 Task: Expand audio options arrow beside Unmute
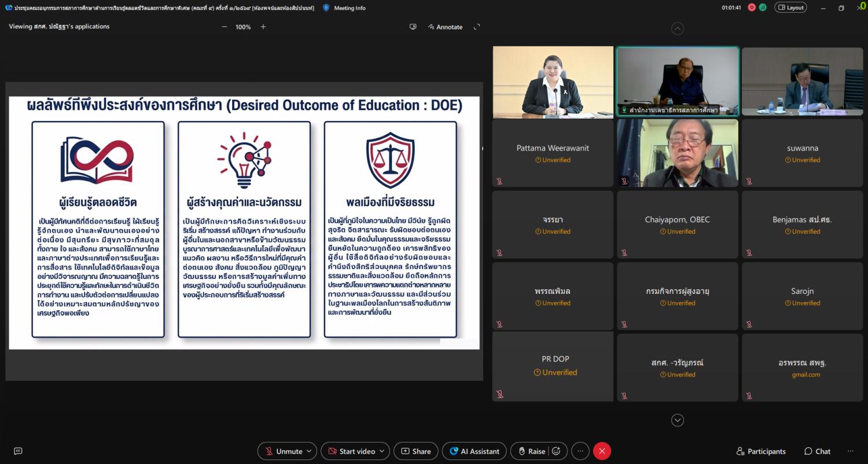tap(310, 451)
